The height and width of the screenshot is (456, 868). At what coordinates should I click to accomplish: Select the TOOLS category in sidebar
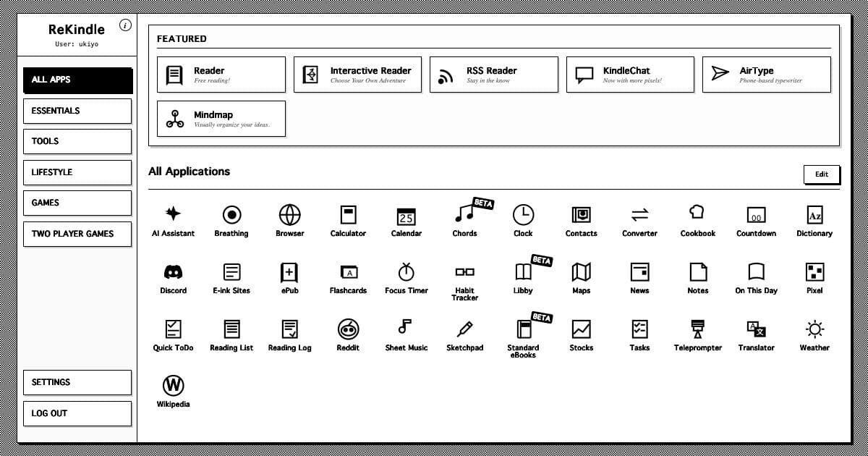pyautogui.click(x=77, y=141)
